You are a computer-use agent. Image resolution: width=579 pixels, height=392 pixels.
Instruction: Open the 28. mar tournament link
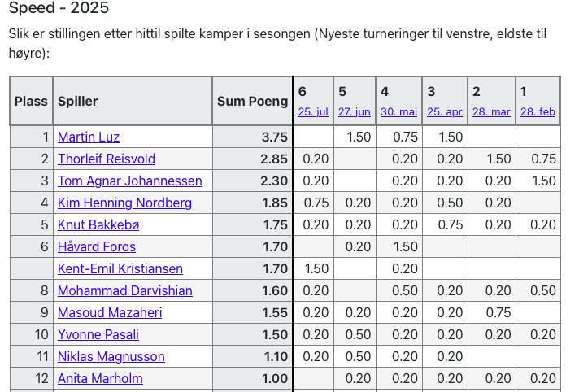click(491, 111)
